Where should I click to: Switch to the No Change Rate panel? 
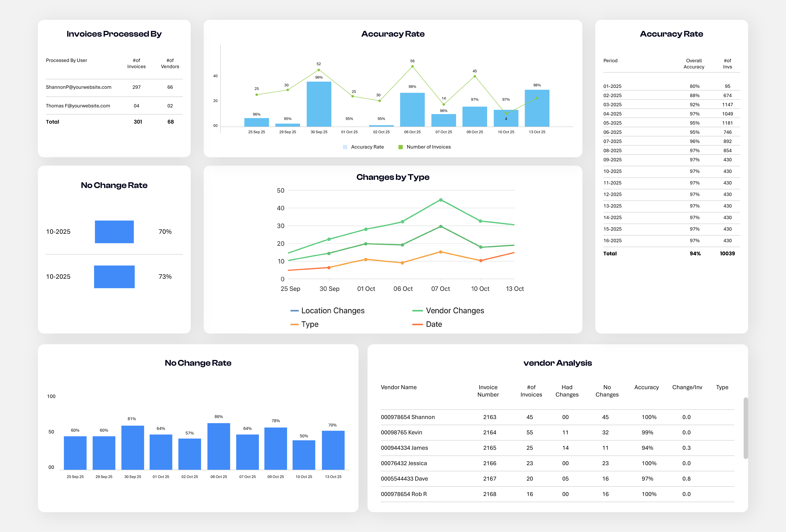pos(114,185)
